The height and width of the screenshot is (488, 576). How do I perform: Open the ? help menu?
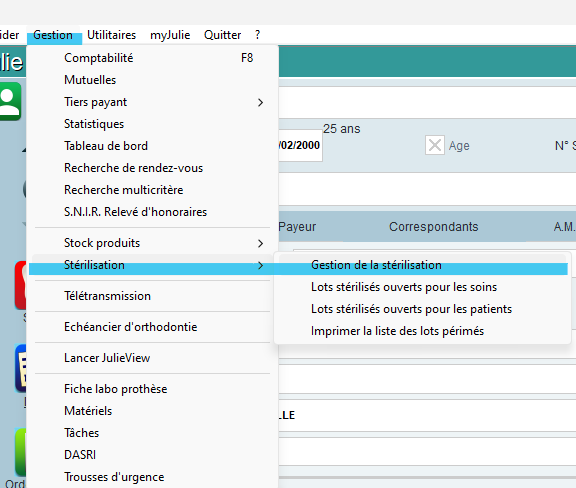click(x=258, y=35)
